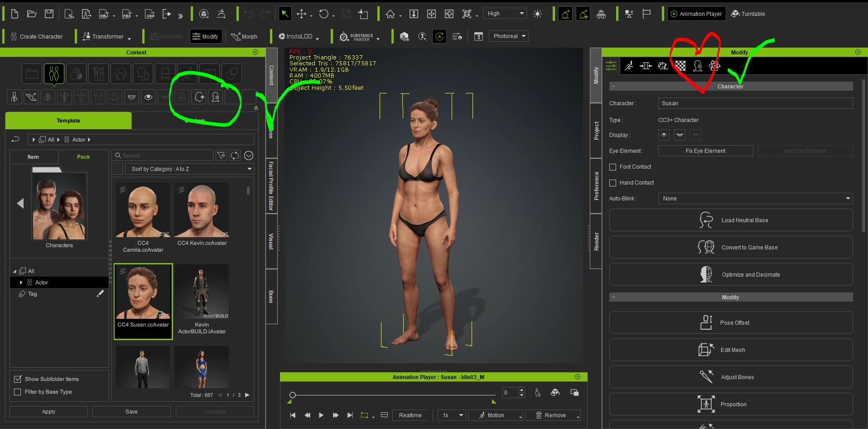Click the sun light toggle icon
Screen dimensions: 868x429
537,14
